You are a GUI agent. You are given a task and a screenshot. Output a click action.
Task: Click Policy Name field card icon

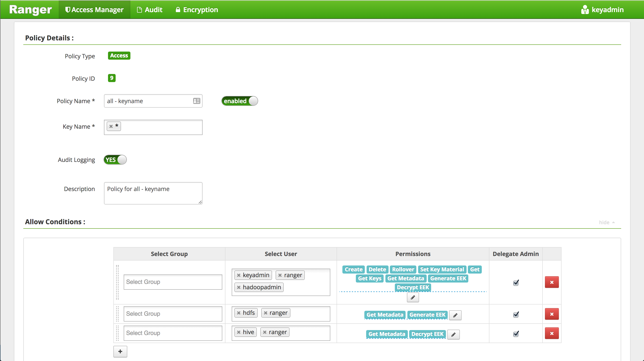[x=197, y=101]
